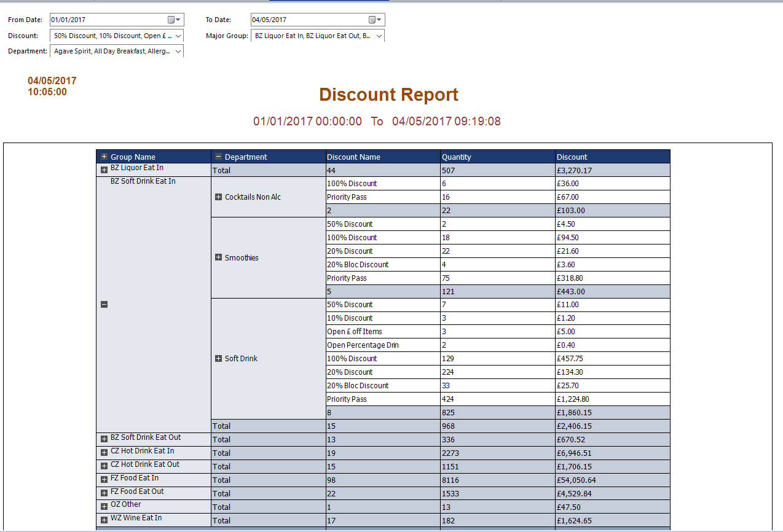Viewport: 783px width, 532px height.
Task: Open the From Date calendar picker
Action: tap(173, 20)
